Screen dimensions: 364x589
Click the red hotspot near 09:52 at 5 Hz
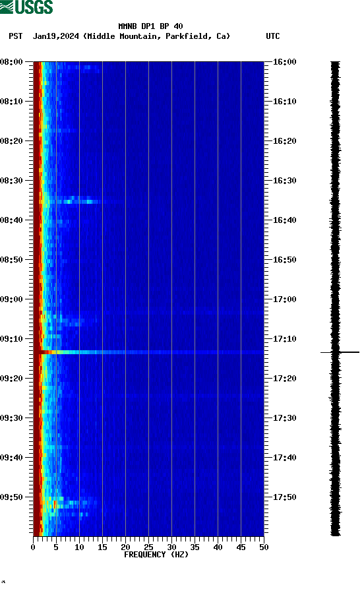click(55, 504)
